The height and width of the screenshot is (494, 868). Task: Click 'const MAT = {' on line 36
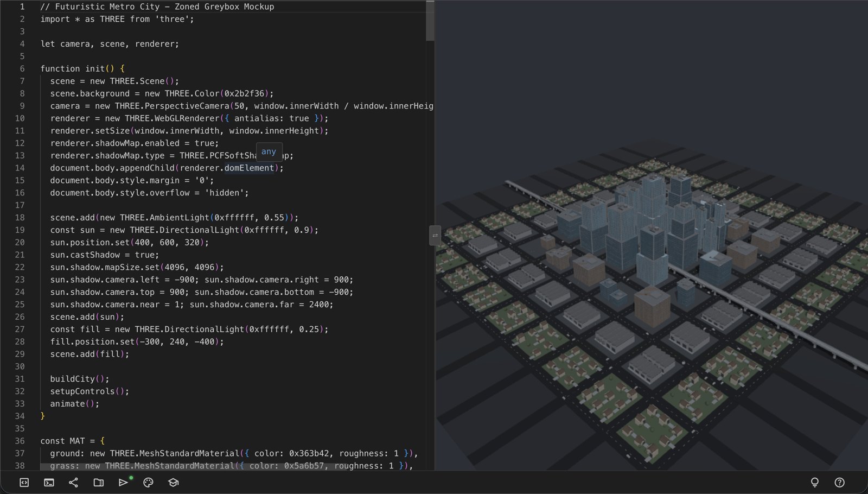(x=73, y=441)
